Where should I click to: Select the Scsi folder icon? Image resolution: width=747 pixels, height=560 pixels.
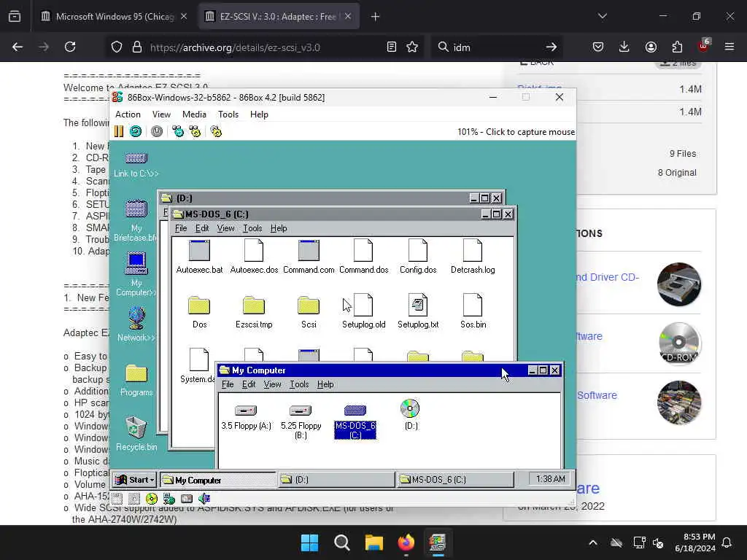[309, 312]
